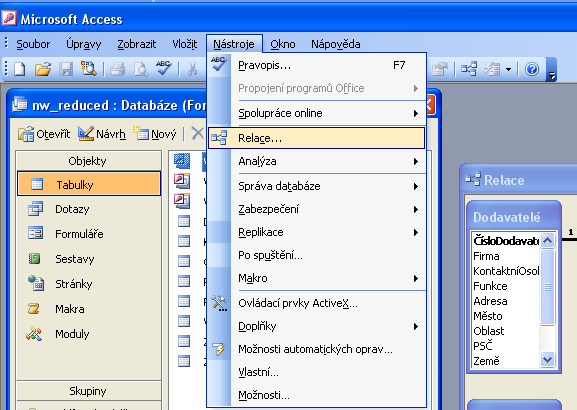Click the Cut scissors toolbar icon
The image size is (577, 410).
(x=192, y=69)
